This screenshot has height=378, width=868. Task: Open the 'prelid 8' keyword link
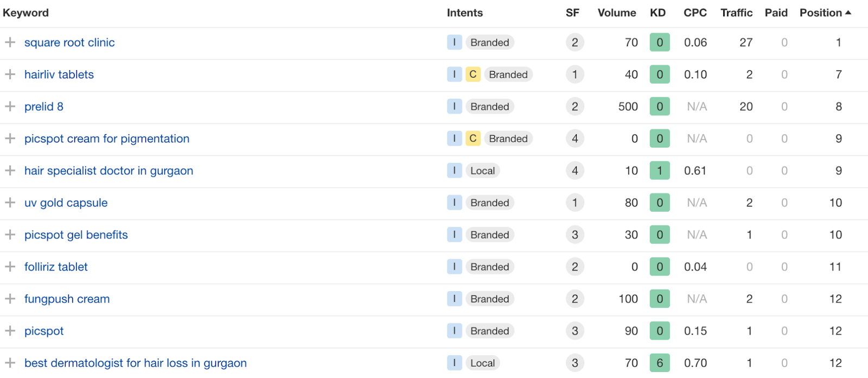click(x=44, y=106)
